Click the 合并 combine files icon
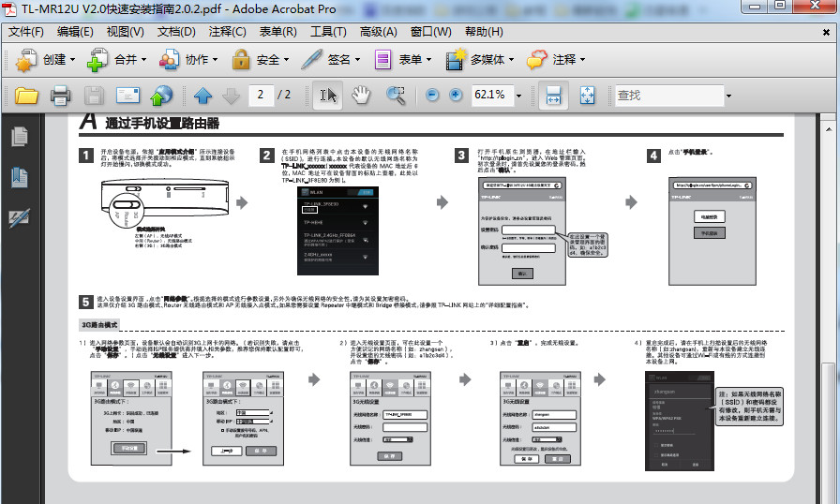840x504 pixels. coord(97,60)
